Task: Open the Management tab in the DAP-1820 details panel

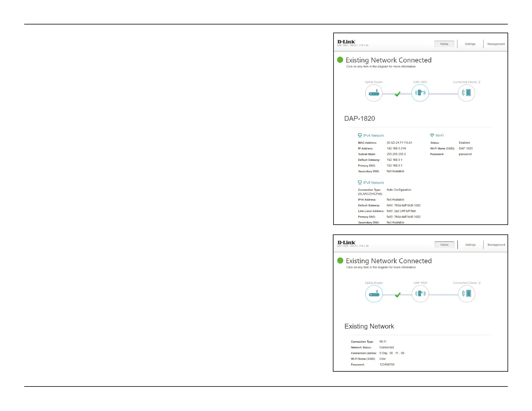Action: tap(496, 44)
